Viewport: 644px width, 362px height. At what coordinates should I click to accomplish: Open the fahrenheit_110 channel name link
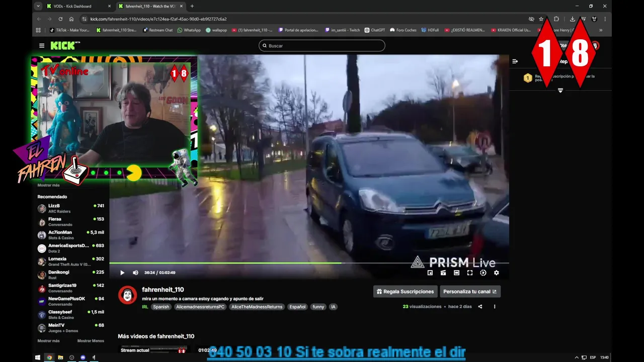pyautogui.click(x=163, y=290)
